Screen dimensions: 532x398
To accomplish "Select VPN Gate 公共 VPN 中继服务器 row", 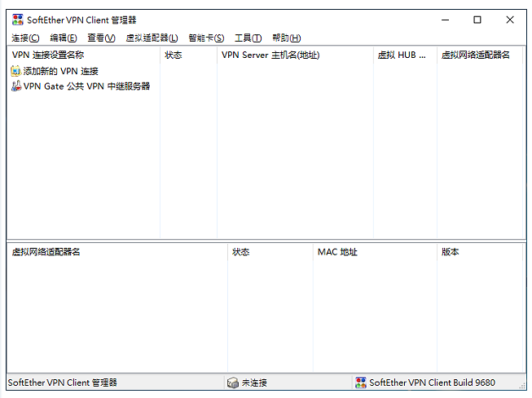I will (81, 86).
